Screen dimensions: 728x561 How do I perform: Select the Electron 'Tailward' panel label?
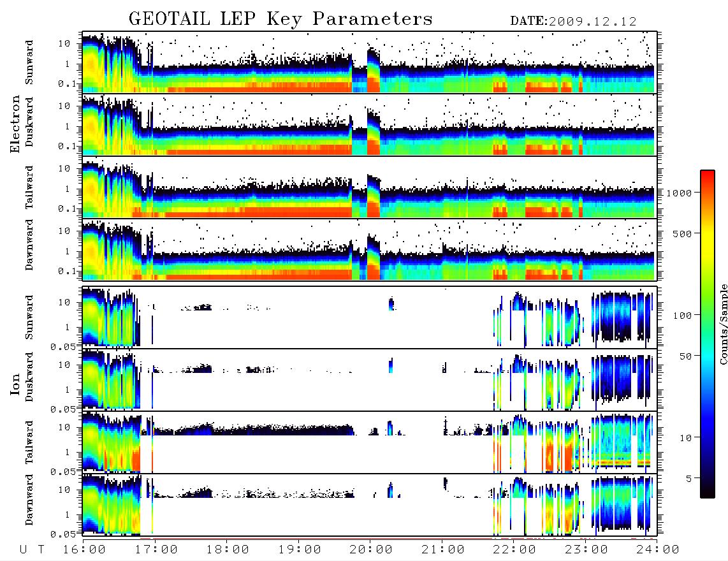click(x=29, y=187)
